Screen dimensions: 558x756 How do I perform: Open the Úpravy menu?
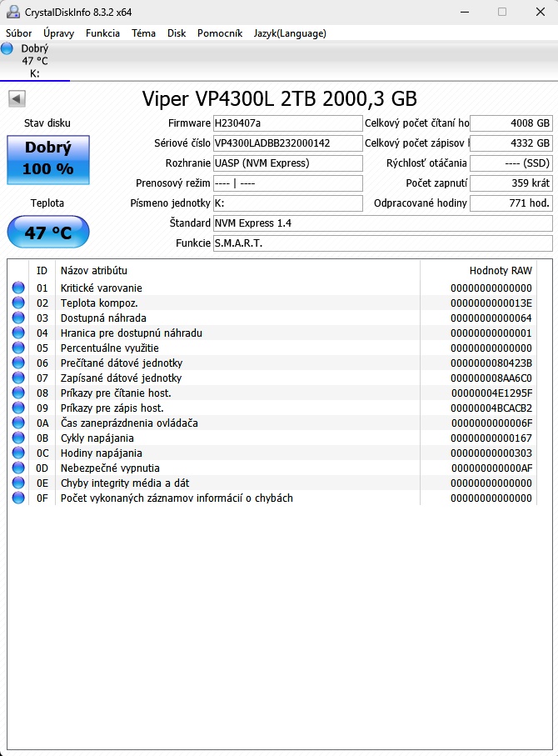point(59,33)
